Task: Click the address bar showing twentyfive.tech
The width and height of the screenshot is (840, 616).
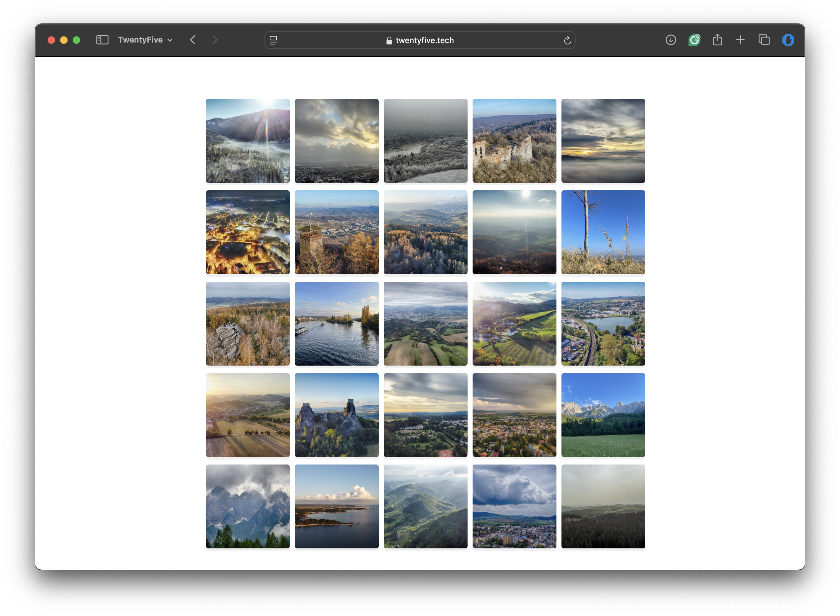Action: pyautogui.click(x=425, y=40)
